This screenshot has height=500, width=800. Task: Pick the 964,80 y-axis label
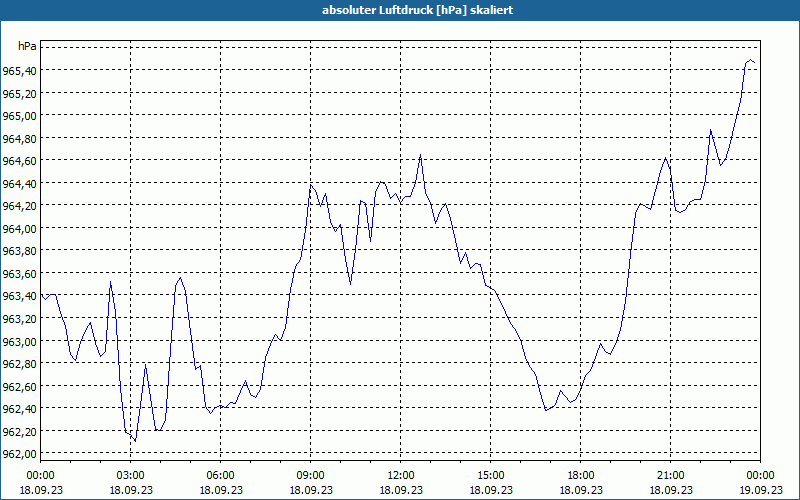tap(19, 138)
